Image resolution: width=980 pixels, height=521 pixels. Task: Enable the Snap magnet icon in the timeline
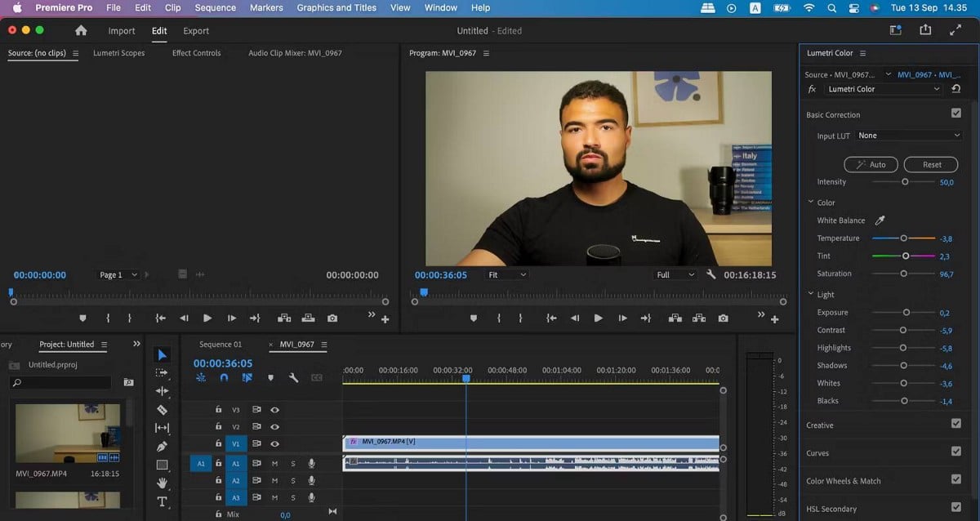[x=224, y=377]
